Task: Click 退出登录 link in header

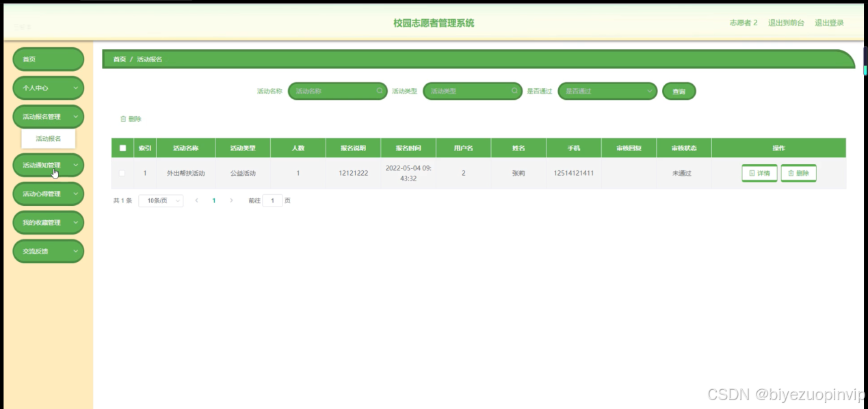Action: coord(829,23)
